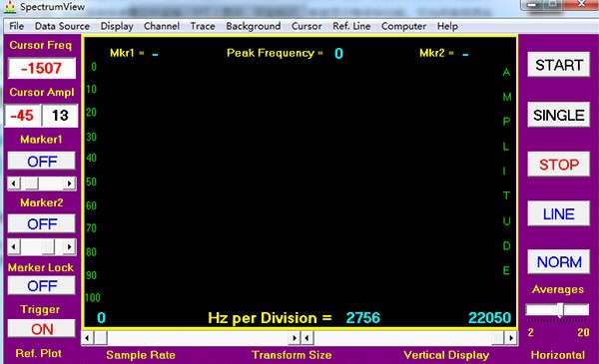The image size is (599, 364).
Task: Click right arrow of Marker2 scrollbar
Action: (x=69, y=247)
